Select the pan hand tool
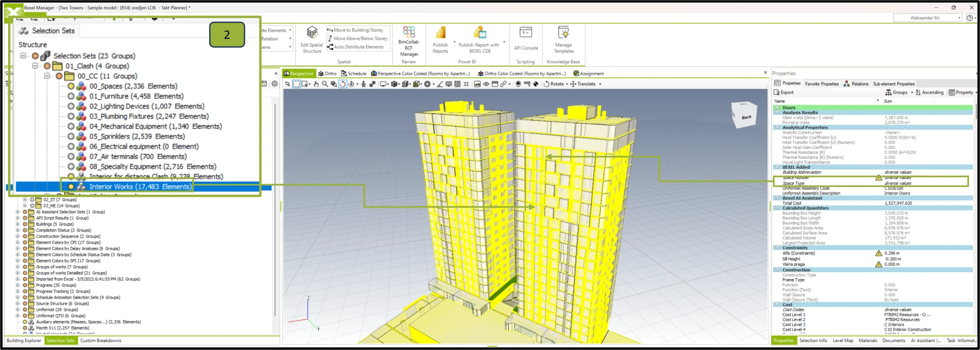 (x=316, y=84)
